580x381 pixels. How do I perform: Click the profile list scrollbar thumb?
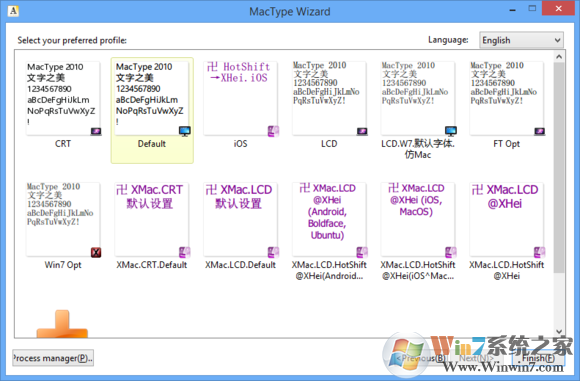point(559,168)
